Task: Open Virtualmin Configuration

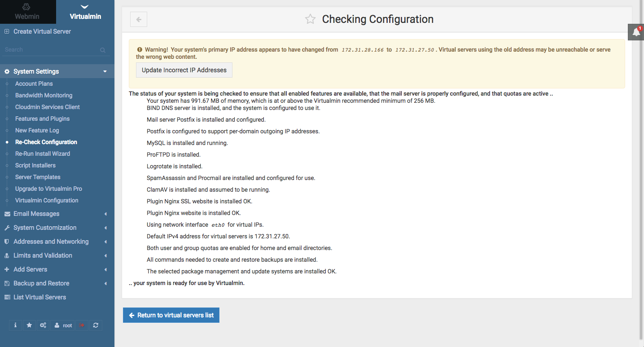Action: point(47,200)
